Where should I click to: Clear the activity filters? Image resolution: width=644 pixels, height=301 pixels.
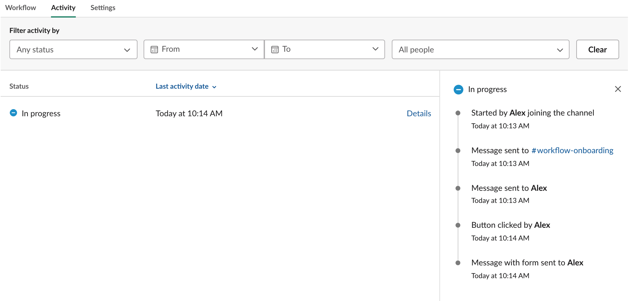[597, 49]
